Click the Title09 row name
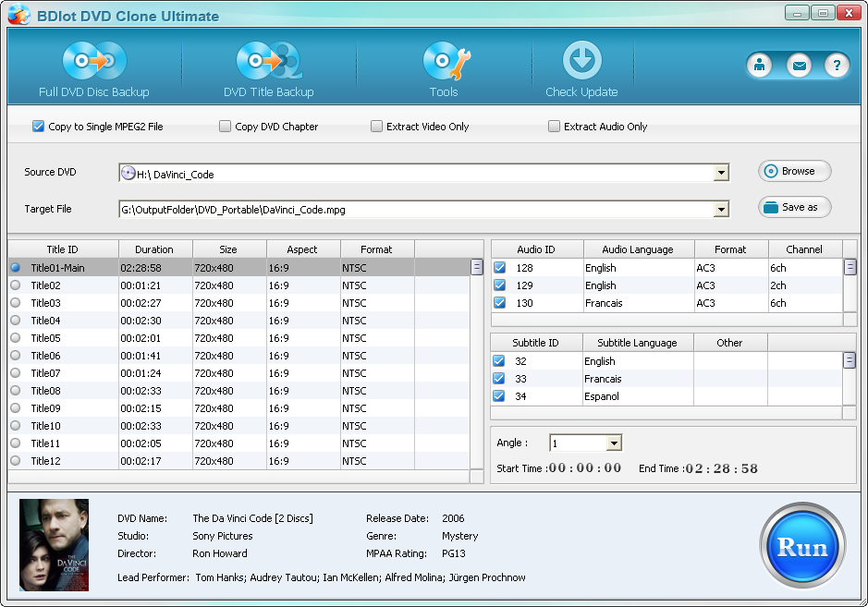 coord(46,408)
